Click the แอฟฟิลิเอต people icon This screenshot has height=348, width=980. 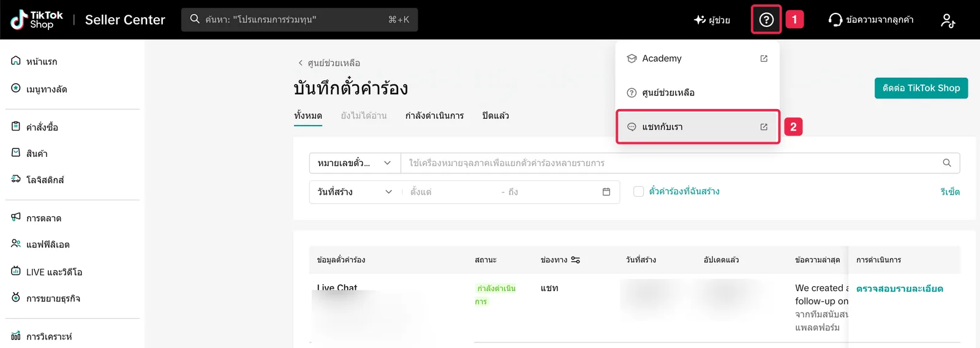pos(16,243)
